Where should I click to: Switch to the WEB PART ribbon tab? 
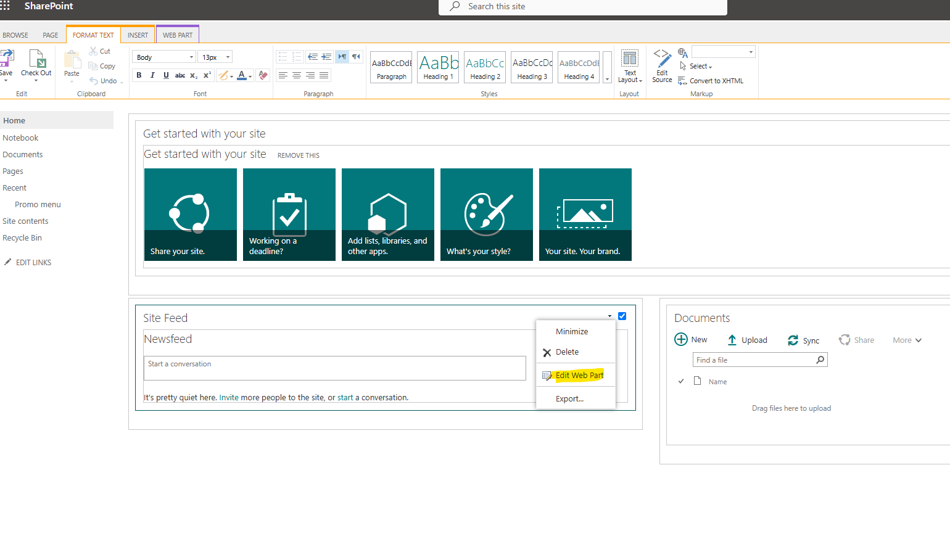click(x=178, y=35)
